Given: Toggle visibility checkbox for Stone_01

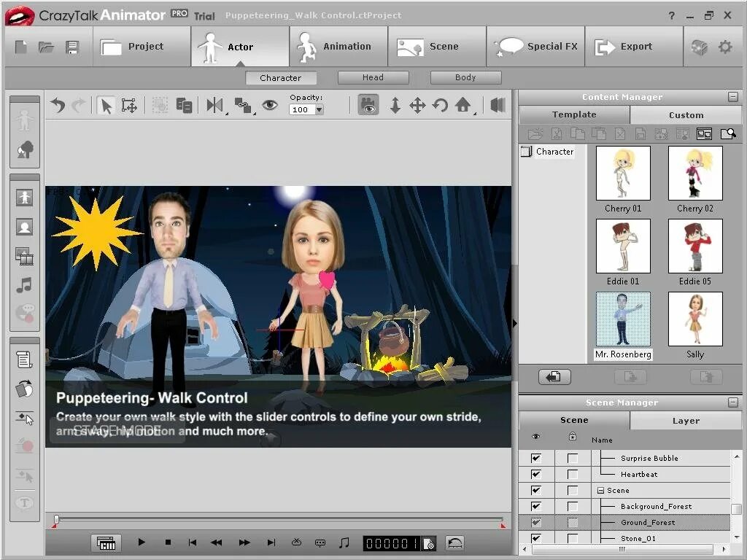Looking at the screenshot, I should click(x=536, y=538).
